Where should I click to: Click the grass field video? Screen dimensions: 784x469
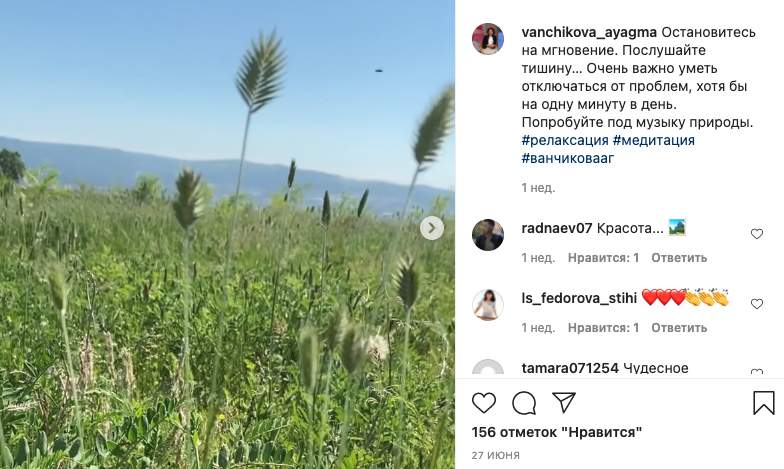[x=228, y=234]
